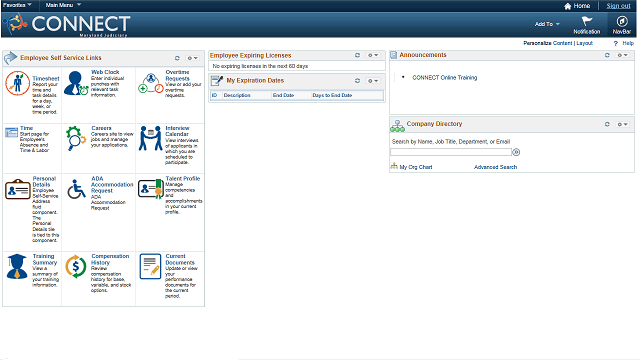Open the Help link
Screen dimensions: 640x360
tap(628, 43)
